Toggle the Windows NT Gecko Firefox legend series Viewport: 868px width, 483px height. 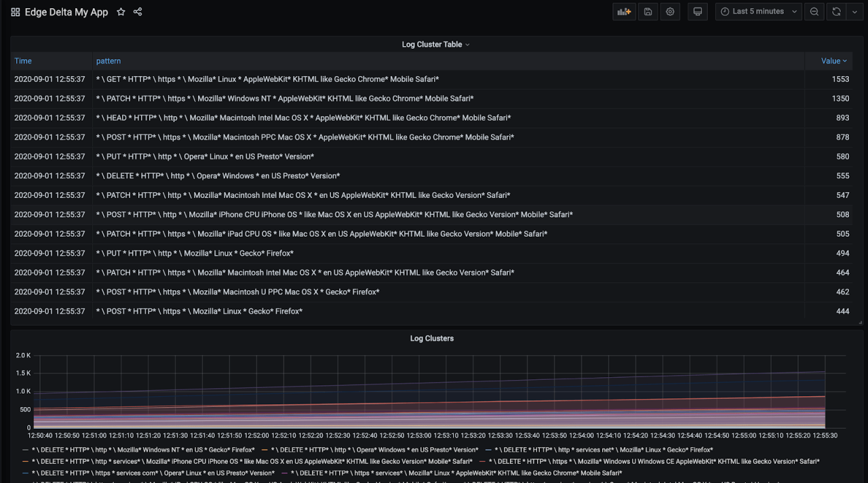click(x=143, y=450)
